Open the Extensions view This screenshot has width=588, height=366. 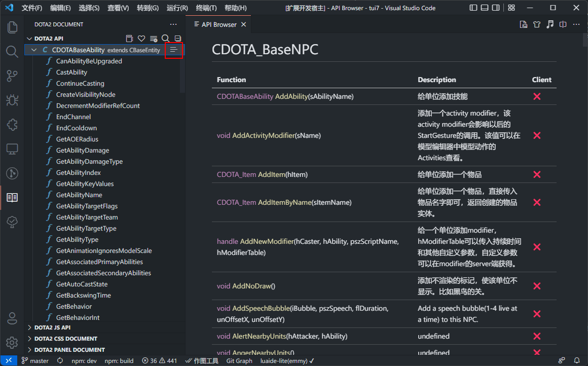[x=12, y=125]
